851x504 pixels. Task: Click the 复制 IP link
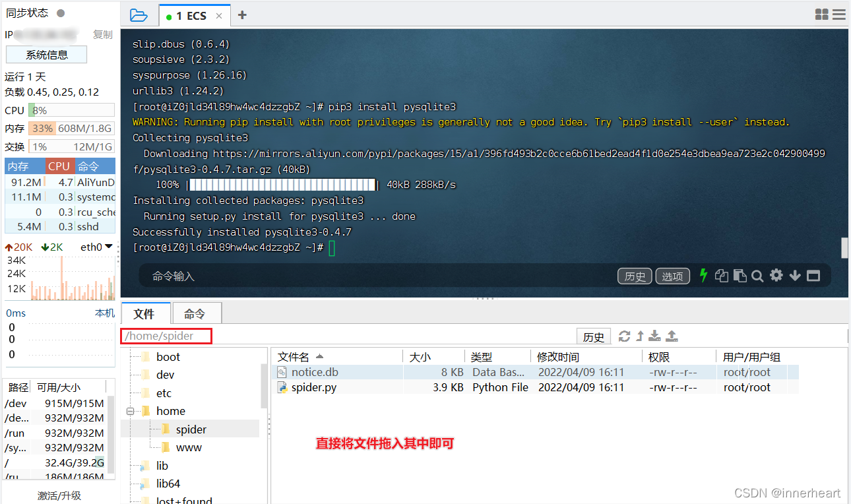pyautogui.click(x=103, y=34)
